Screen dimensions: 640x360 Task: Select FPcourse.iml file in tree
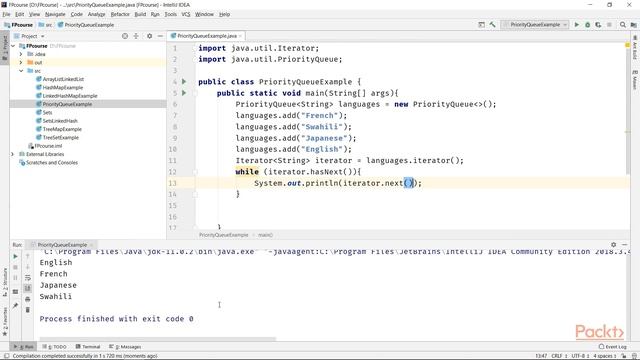point(45,146)
